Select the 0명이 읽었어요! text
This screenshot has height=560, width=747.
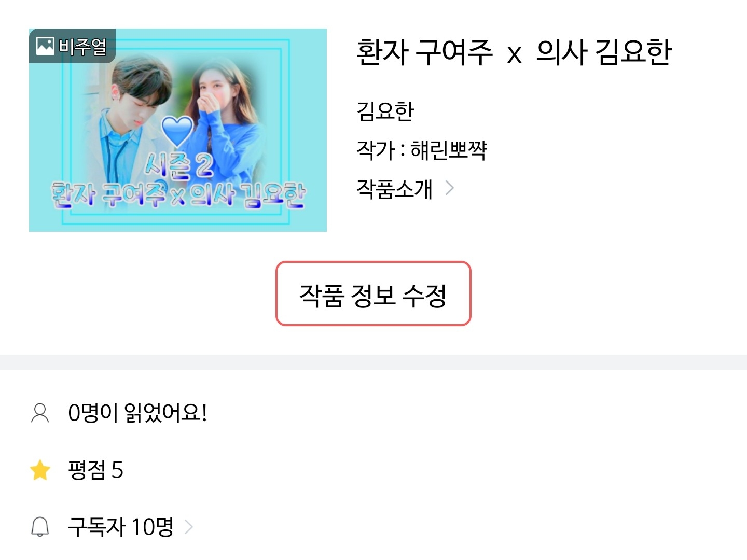coord(137,413)
